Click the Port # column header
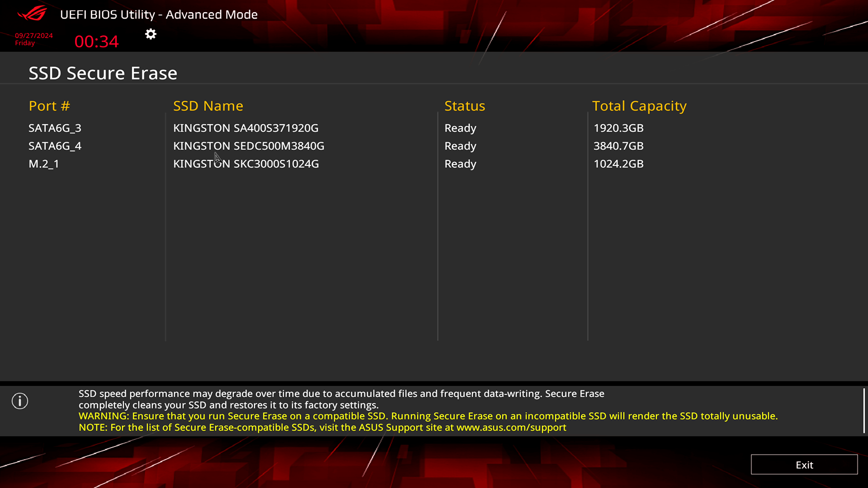868x488 pixels. 49,106
